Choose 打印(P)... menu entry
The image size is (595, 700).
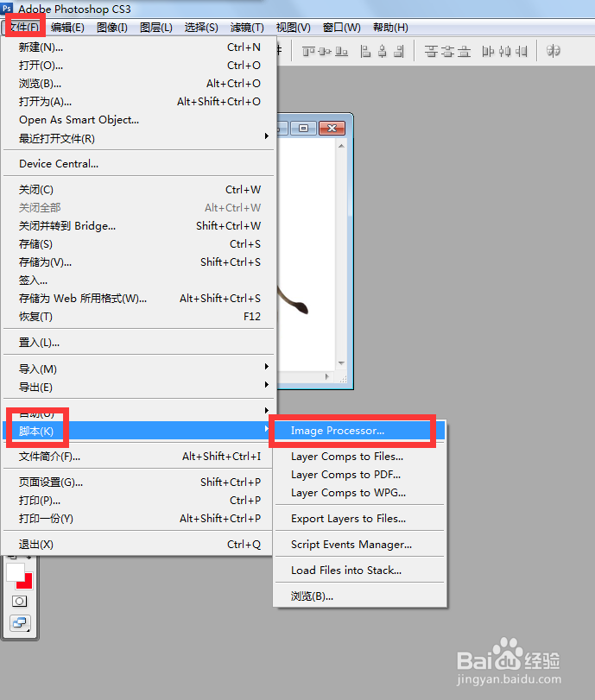139,501
